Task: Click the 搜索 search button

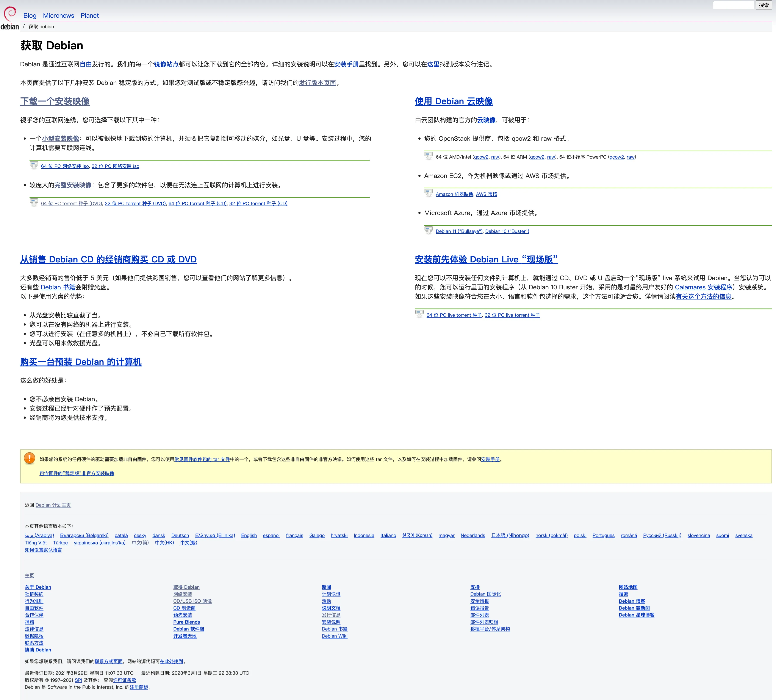Action: [764, 5]
